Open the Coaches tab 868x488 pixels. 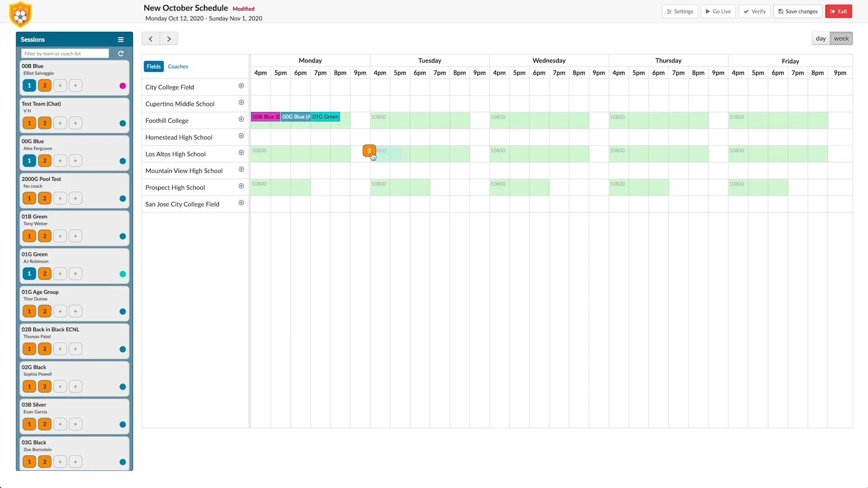(178, 66)
